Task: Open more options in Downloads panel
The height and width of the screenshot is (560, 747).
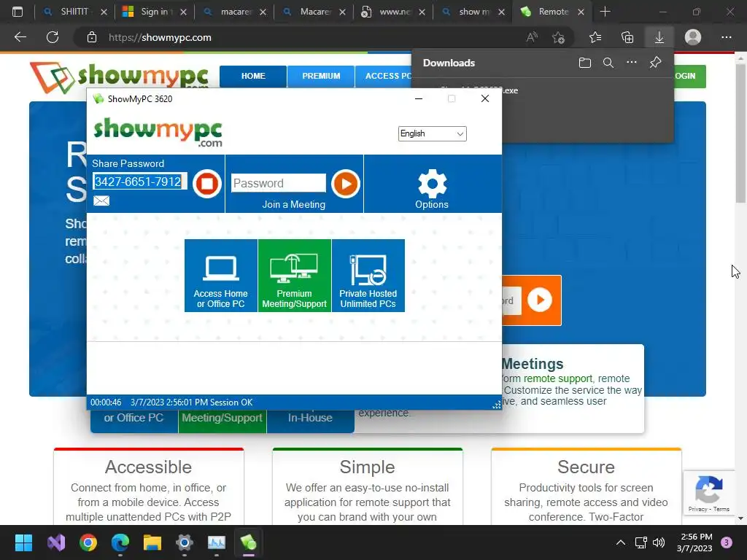Action: (632, 63)
